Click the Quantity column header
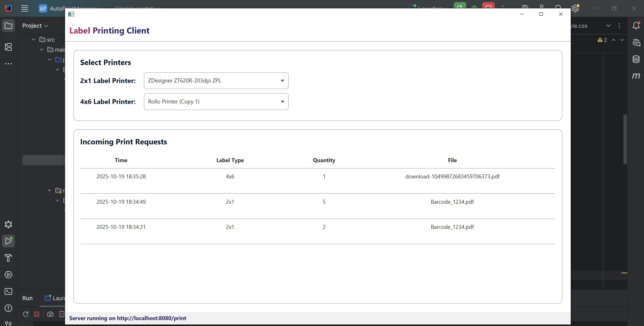 point(324,160)
